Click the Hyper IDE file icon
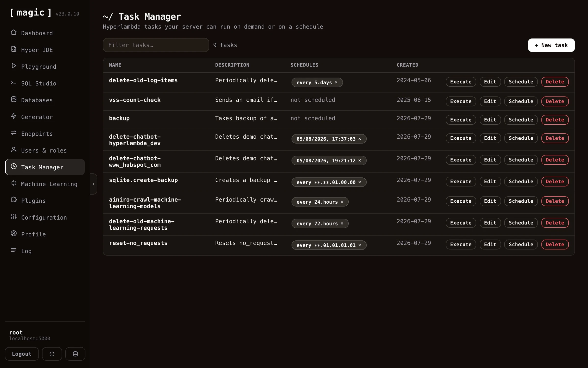 (x=14, y=49)
